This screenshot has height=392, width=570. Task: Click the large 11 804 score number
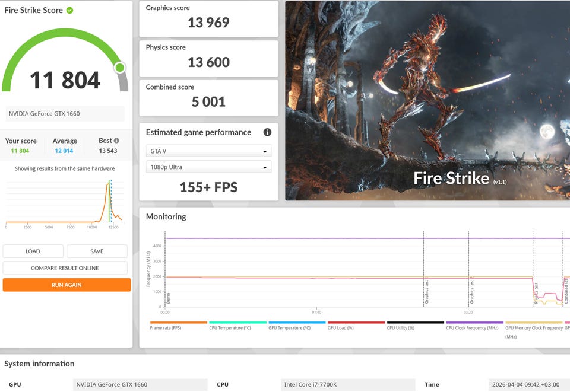(65, 80)
